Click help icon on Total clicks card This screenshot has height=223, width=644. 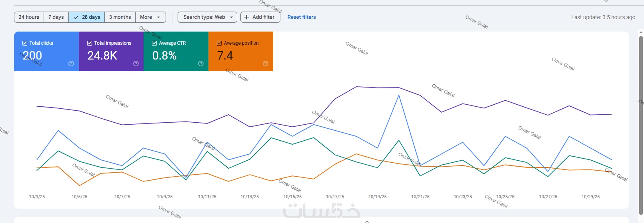71,64
